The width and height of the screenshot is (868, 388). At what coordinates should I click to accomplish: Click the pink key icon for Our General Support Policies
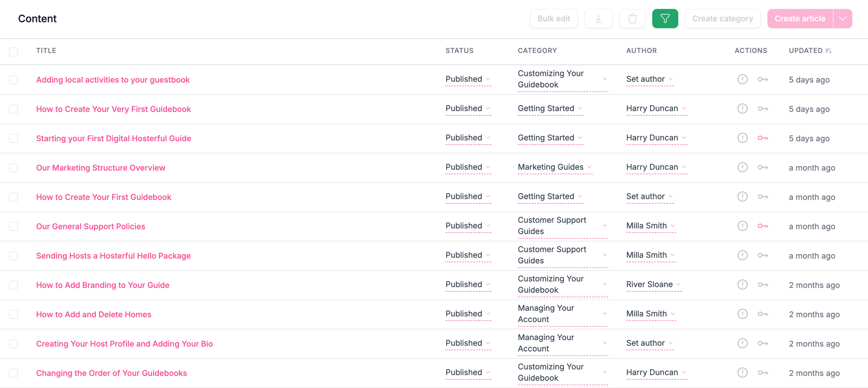pos(763,226)
